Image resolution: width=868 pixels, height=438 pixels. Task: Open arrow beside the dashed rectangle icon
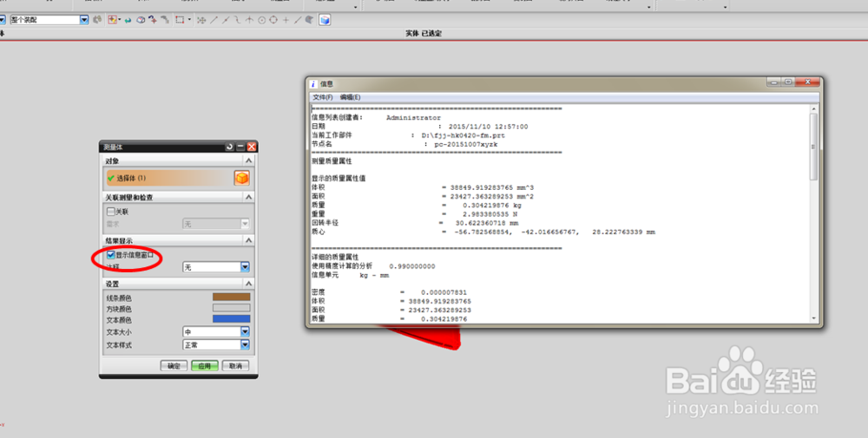pos(189,20)
